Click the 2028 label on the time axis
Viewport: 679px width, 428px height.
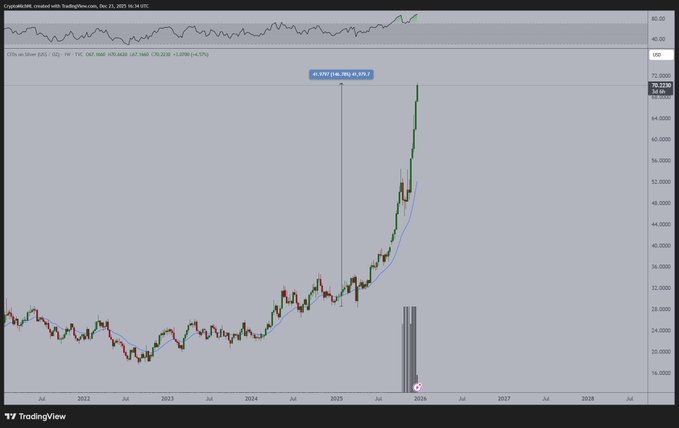coord(588,398)
